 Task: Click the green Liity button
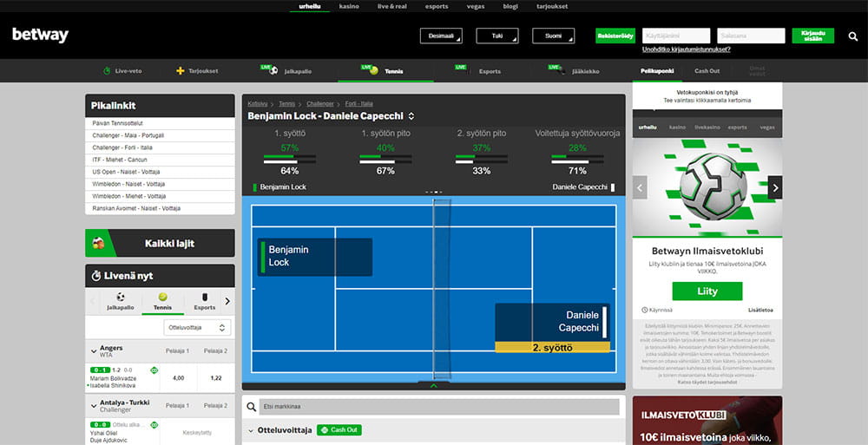point(707,291)
